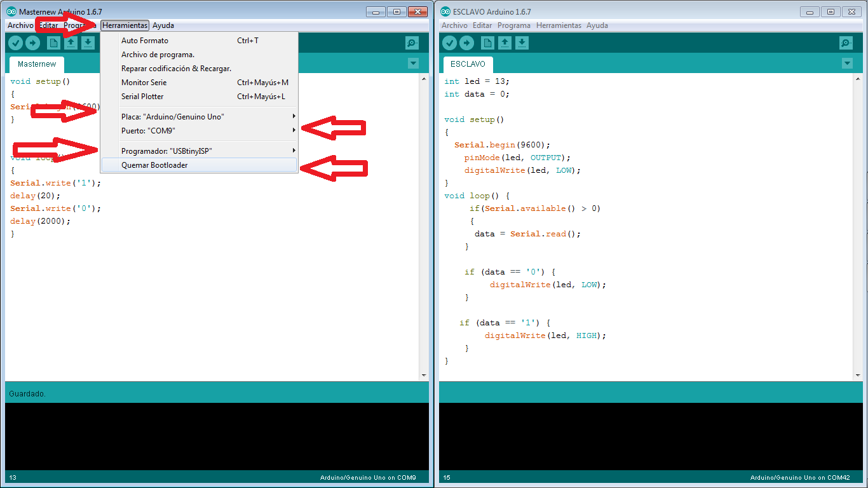This screenshot has width=868, height=488.
Task: Open Herramientas menu in ESCLAVO window
Action: click(x=559, y=25)
